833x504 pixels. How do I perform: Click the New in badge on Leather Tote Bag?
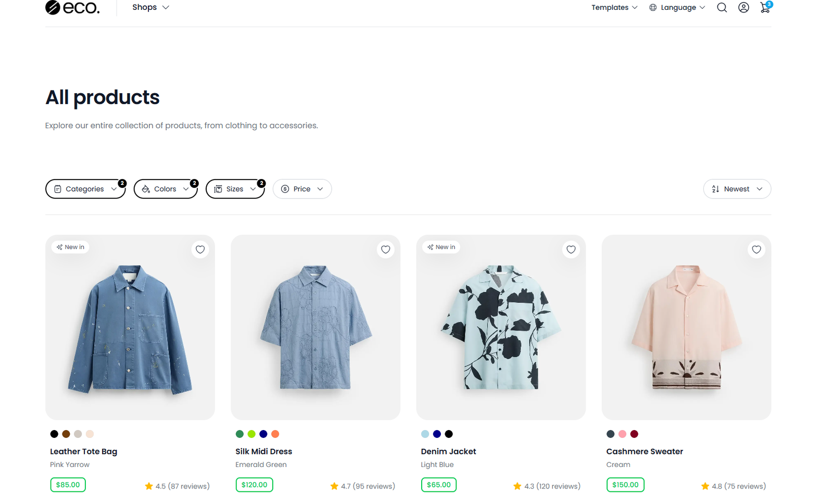(x=70, y=247)
